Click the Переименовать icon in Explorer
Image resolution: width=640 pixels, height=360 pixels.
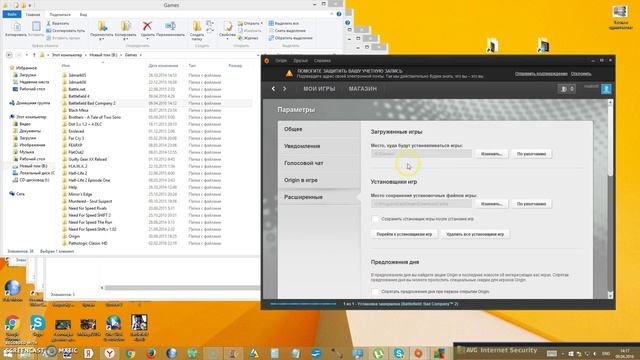click(x=170, y=27)
